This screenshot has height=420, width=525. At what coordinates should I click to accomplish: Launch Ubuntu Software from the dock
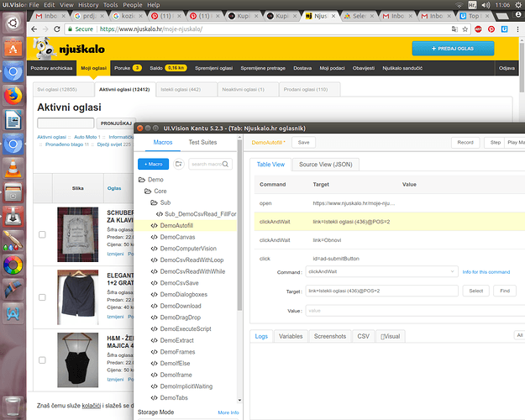[x=13, y=48]
